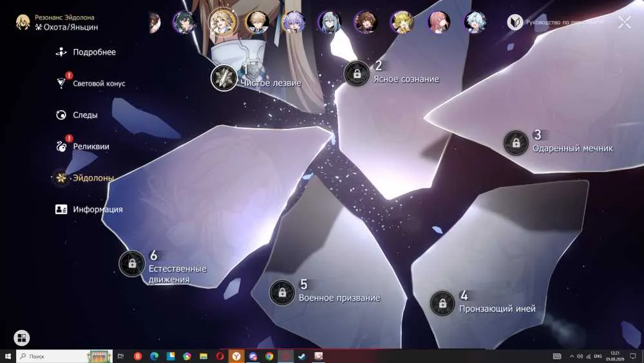Screen dimensions: 644x363
Task: Select locked eidolon 6 Естественные движения
Action: pyautogui.click(x=132, y=263)
